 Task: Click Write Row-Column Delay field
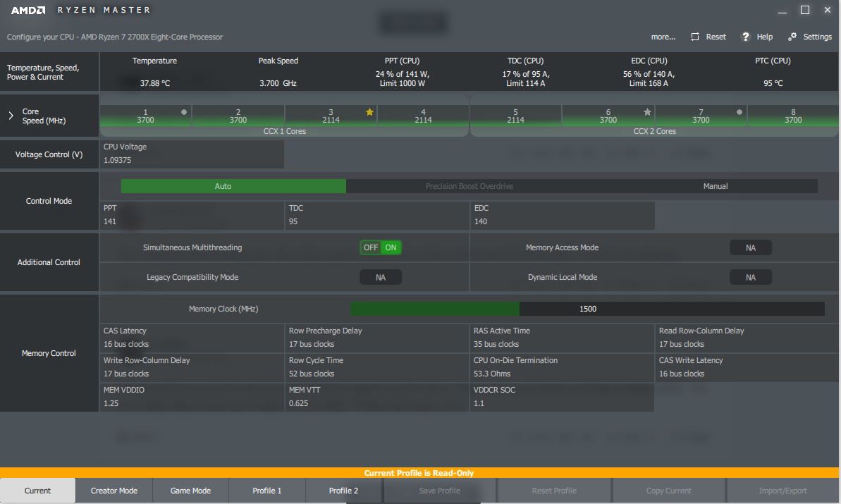point(192,367)
